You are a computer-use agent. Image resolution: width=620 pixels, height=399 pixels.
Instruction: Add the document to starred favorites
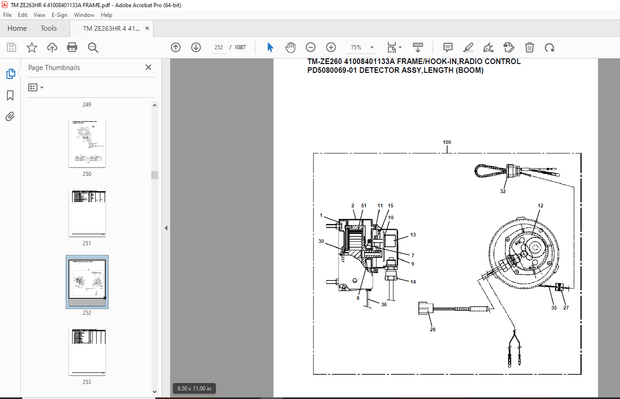(x=32, y=47)
